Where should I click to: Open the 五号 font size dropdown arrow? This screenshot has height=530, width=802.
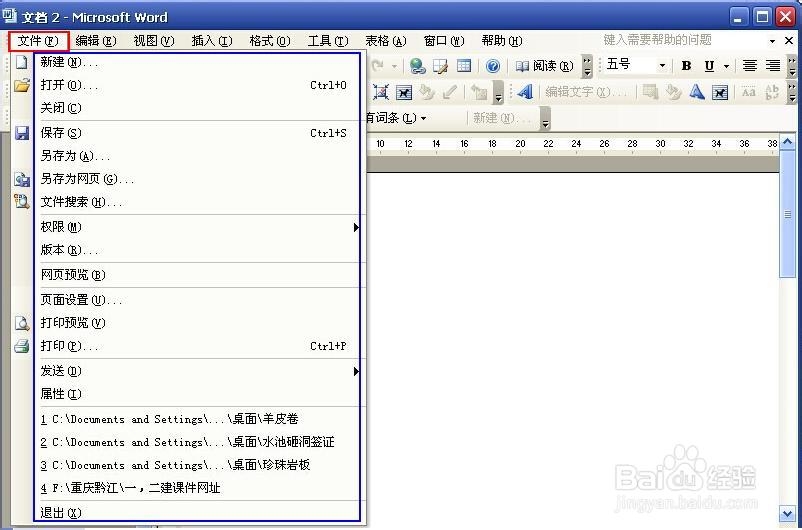[662, 65]
